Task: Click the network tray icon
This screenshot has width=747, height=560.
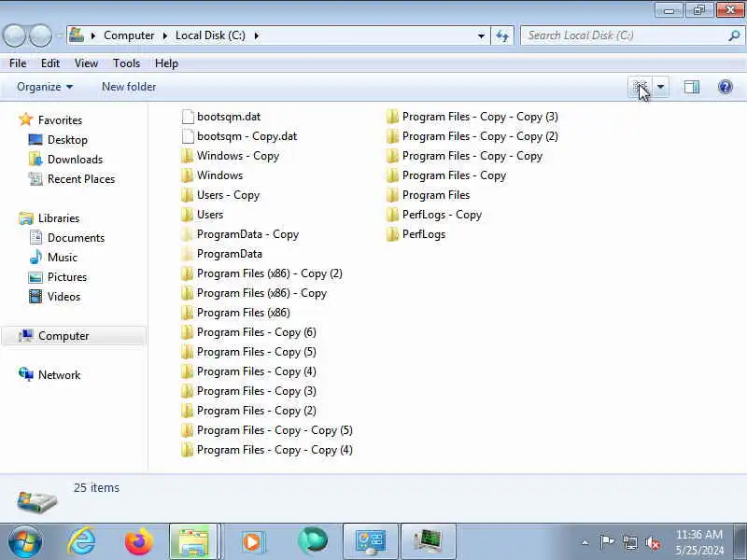Action: click(x=629, y=542)
